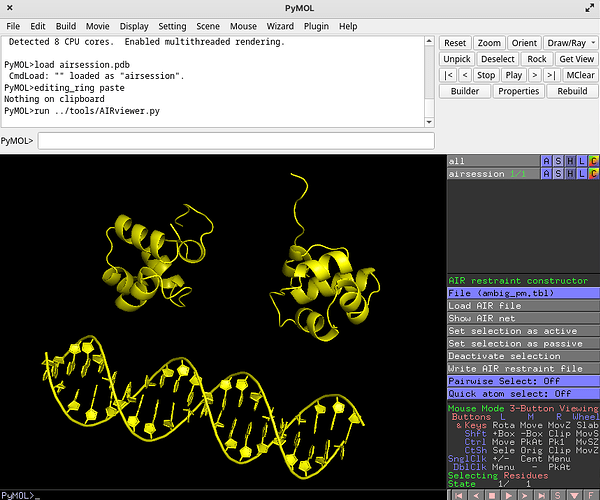Click the F fullscreen icon at the bottom right
Image resolution: width=600 pixels, height=500 pixels.
(592, 494)
